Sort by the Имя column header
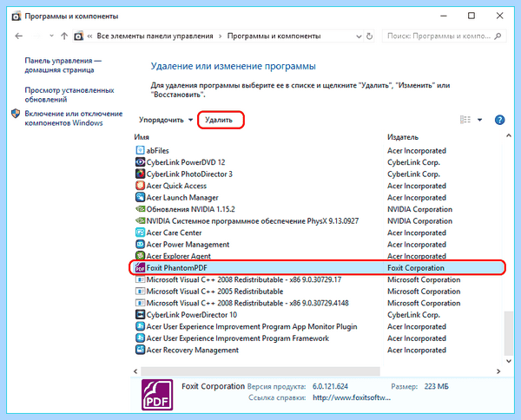Viewport: 521px width, 420px height. coord(142,137)
